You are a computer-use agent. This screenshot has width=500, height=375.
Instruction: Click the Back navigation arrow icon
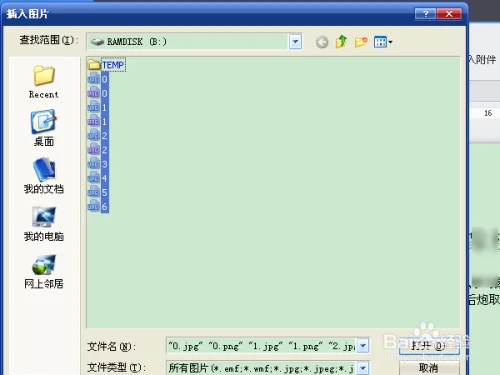[x=322, y=42]
